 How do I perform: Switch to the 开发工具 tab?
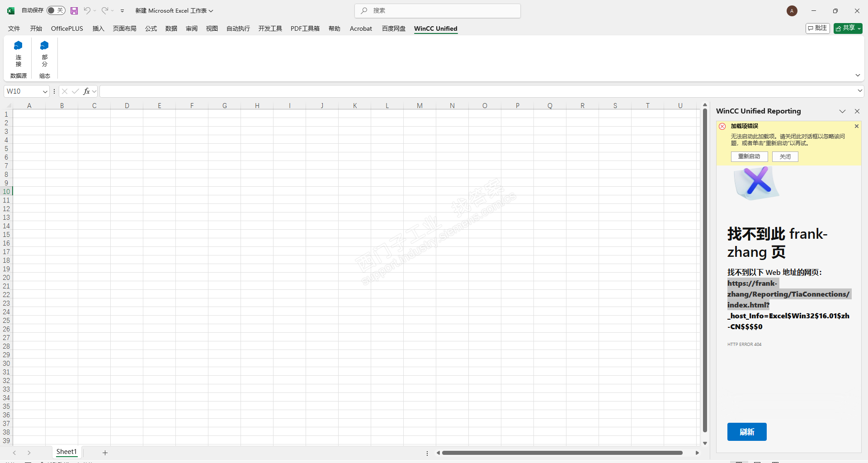coord(270,28)
